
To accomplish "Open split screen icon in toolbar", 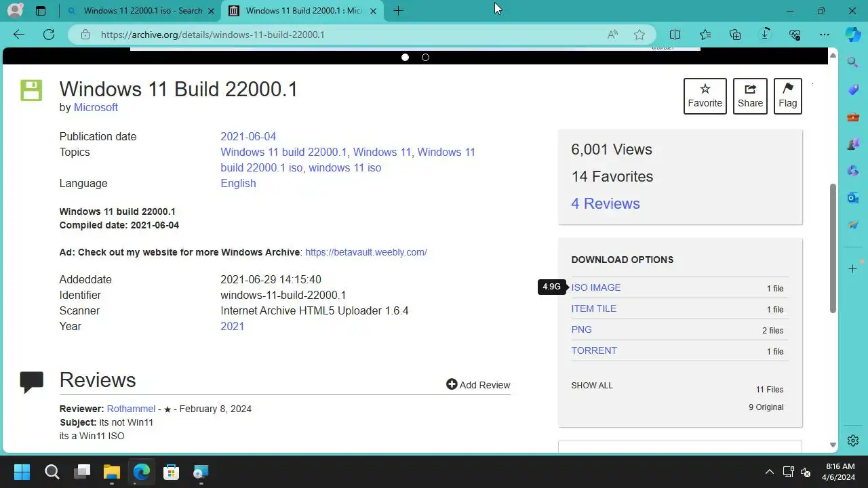I will 675,35.
